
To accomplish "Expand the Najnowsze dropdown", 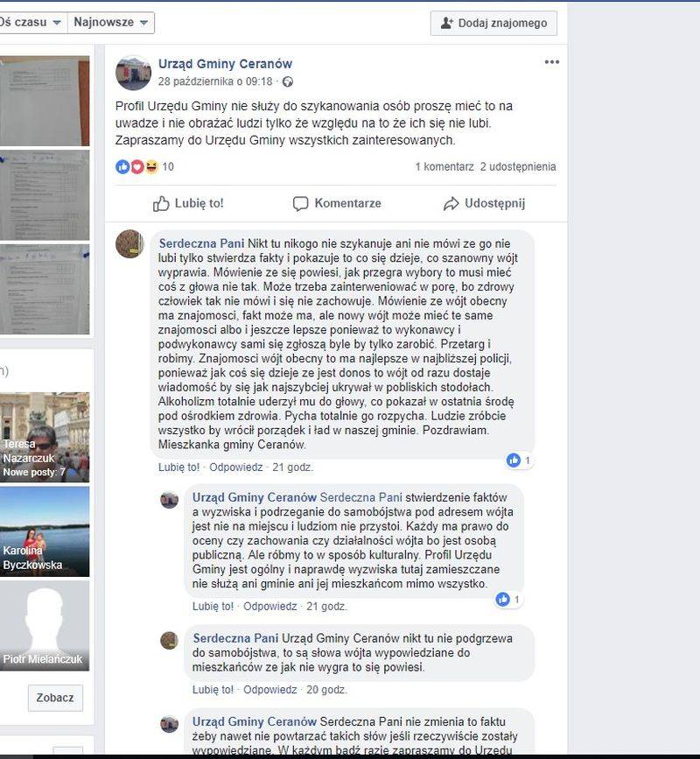I will (111, 22).
